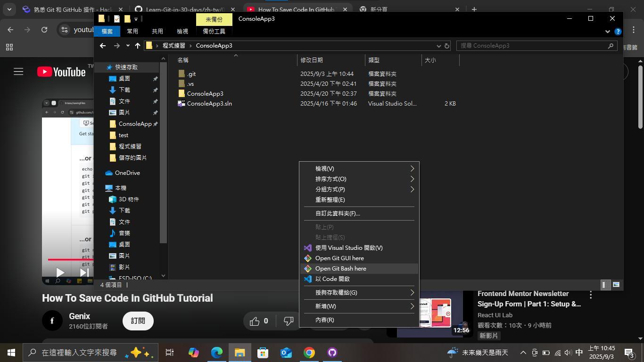
Task: Select Open Git Bash here
Action: (x=340, y=268)
